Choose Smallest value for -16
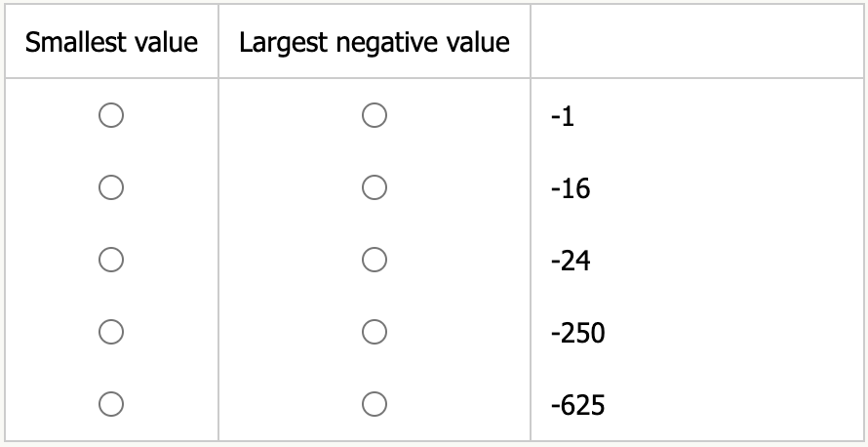 point(110,187)
